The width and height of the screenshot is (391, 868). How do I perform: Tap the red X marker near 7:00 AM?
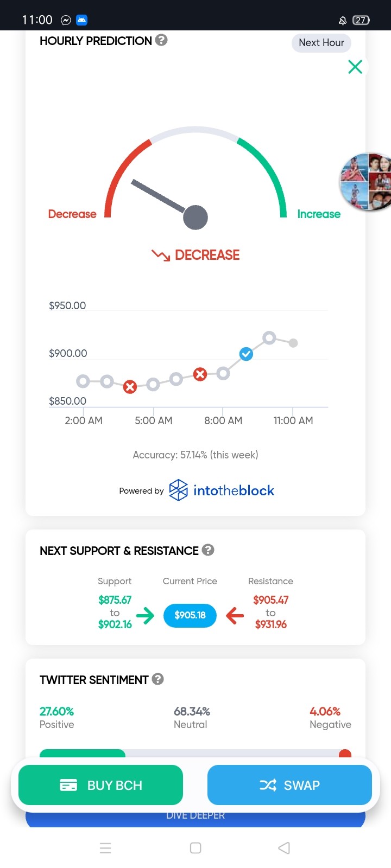point(200,374)
